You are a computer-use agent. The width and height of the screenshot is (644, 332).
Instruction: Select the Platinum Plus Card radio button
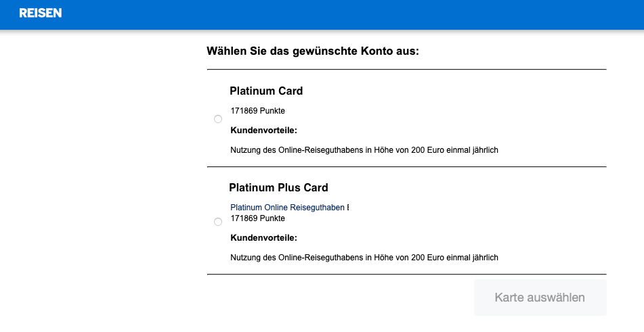point(218,222)
